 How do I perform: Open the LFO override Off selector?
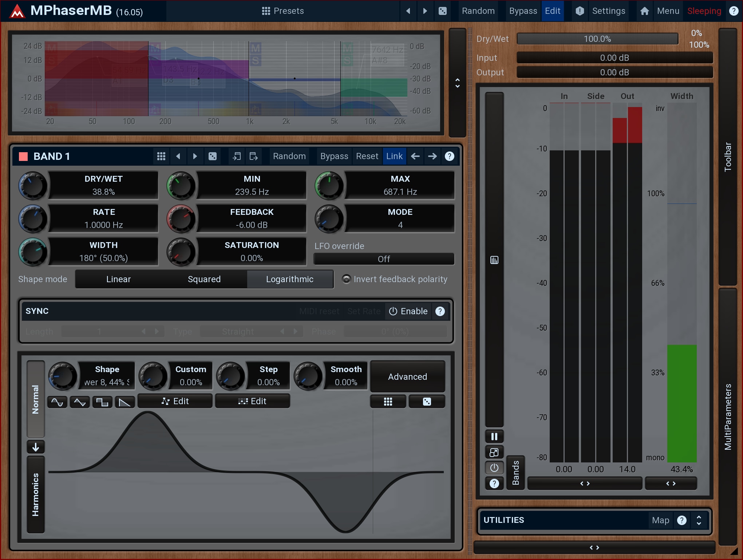tap(384, 259)
